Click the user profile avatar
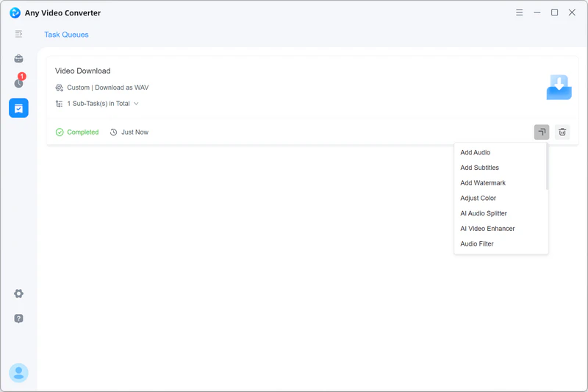The image size is (588, 392). 18,373
